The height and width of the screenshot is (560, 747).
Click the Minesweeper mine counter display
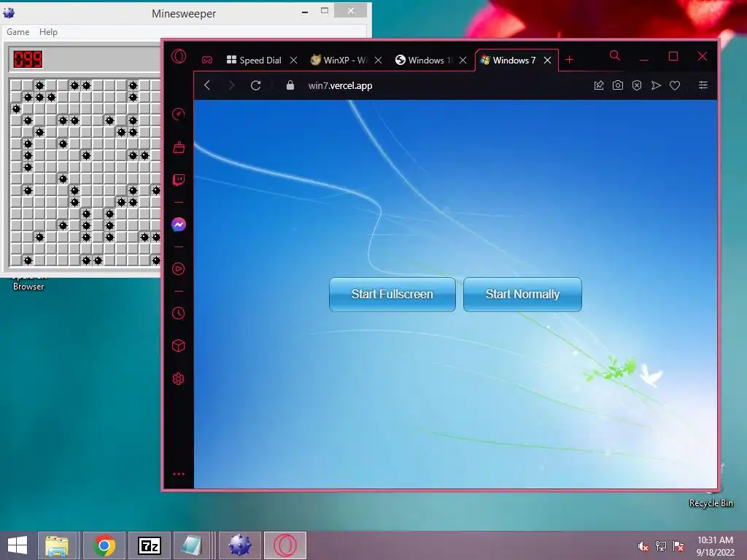pyautogui.click(x=28, y=60)
